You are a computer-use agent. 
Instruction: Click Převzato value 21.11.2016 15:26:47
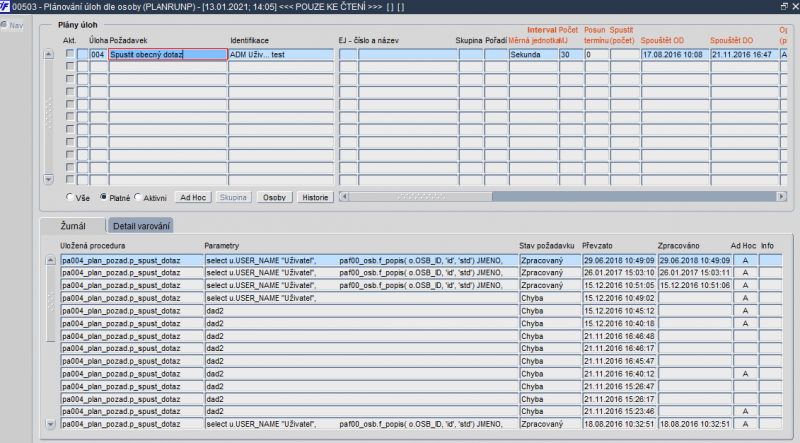coord(619,386)
